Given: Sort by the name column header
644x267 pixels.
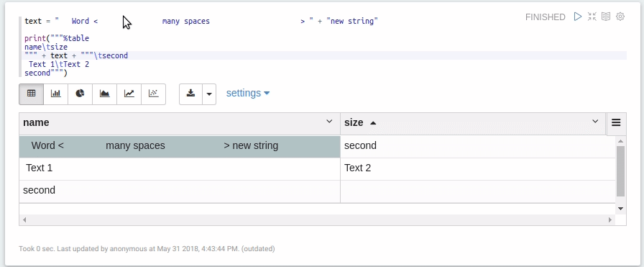Looking at the screenshot, I should (36, 122).
